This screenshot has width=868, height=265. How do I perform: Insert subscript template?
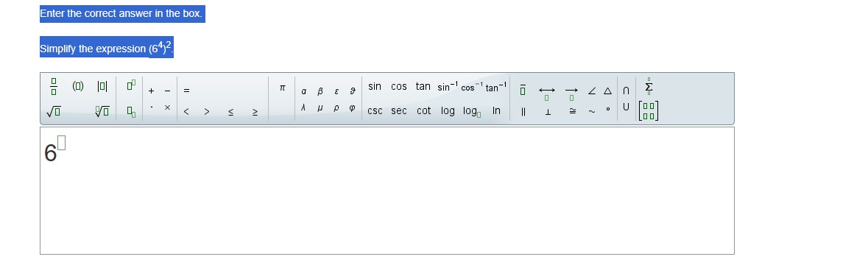(131, 112)
